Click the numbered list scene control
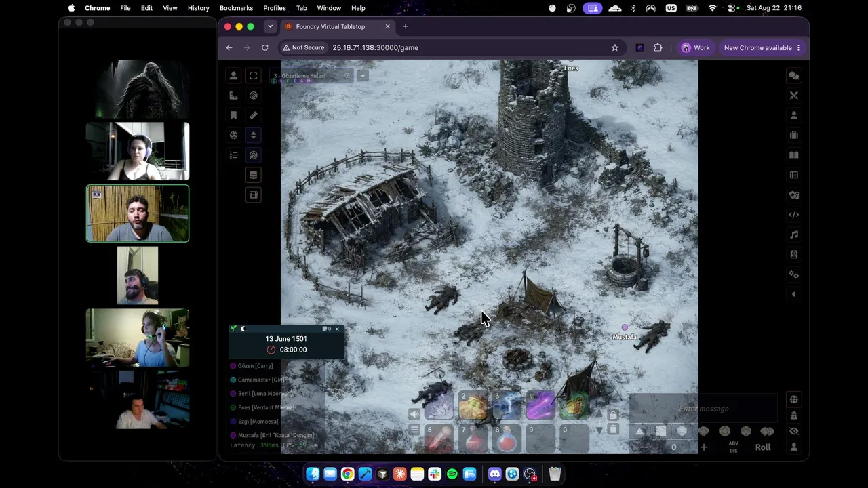The image size is (868, 488). click(233, 155)
